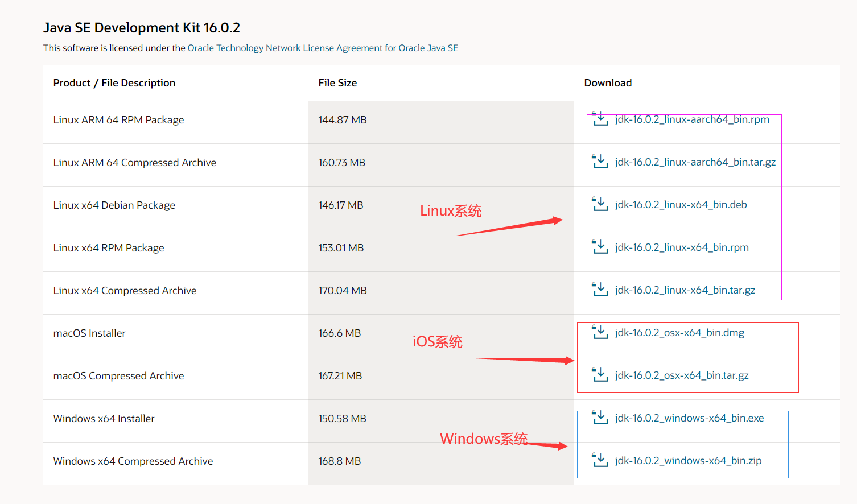Screen dimensions: 857x504
Task: Download jdk-16.0.2_windows-x64_bin.exe link
Action: click(690, 418)
